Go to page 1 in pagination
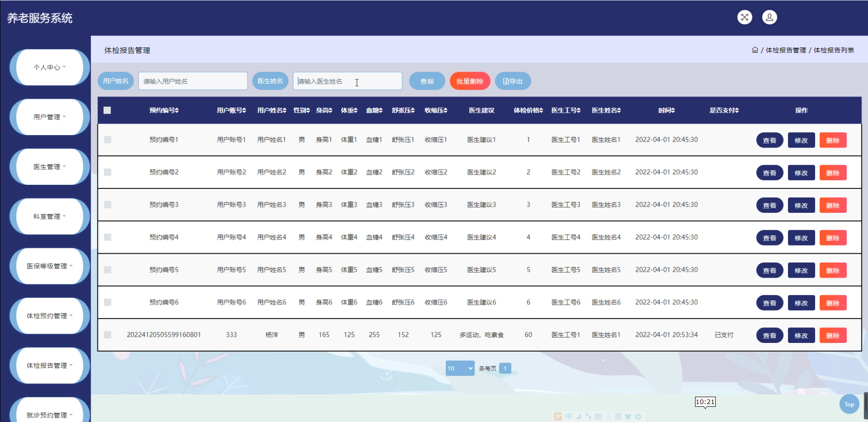 pos(505,368)
